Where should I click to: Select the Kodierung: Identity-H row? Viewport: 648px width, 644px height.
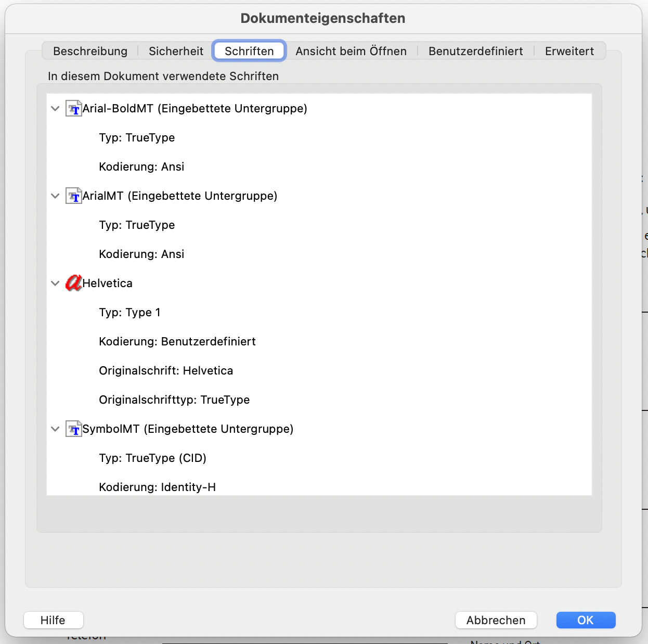pos(157,487)
